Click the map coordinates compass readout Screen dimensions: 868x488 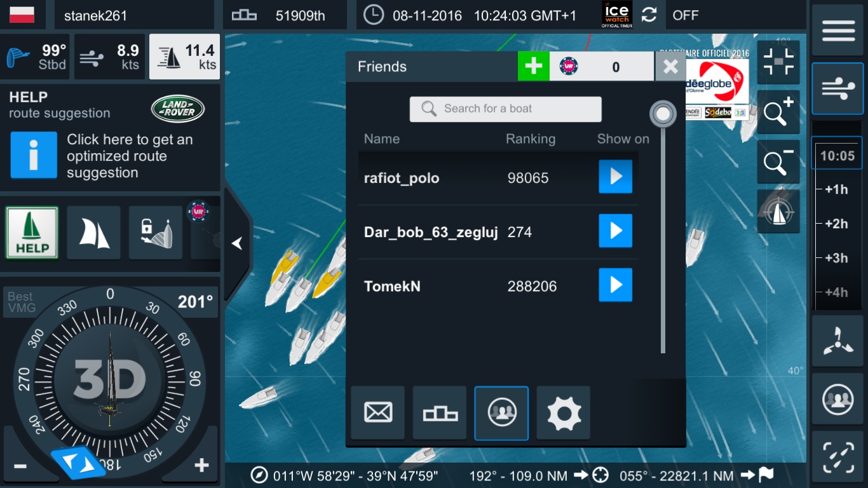pyautogui.click(x=344, y=475)
